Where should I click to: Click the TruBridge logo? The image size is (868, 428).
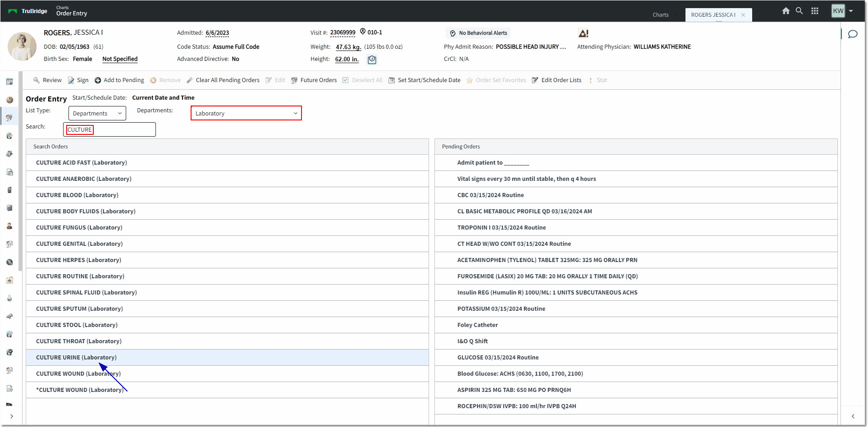27,11
